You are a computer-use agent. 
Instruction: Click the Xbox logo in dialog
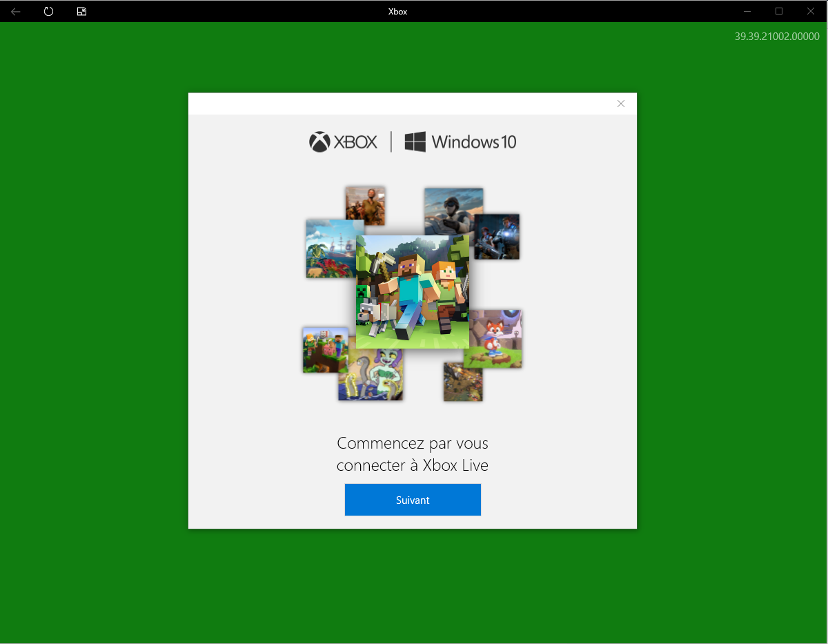pos(344,142)
